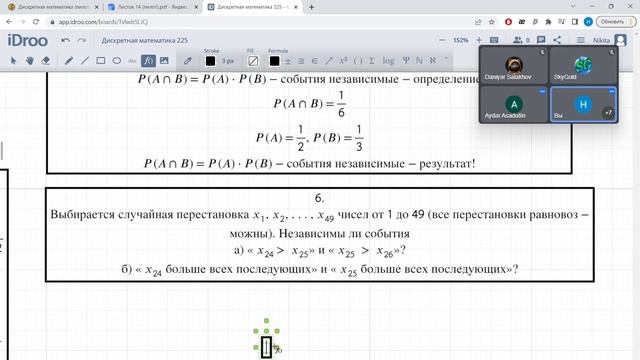The width and height of the screenshot is (640, 360).
Task: Open the arrows formula group
Action: 329,61
